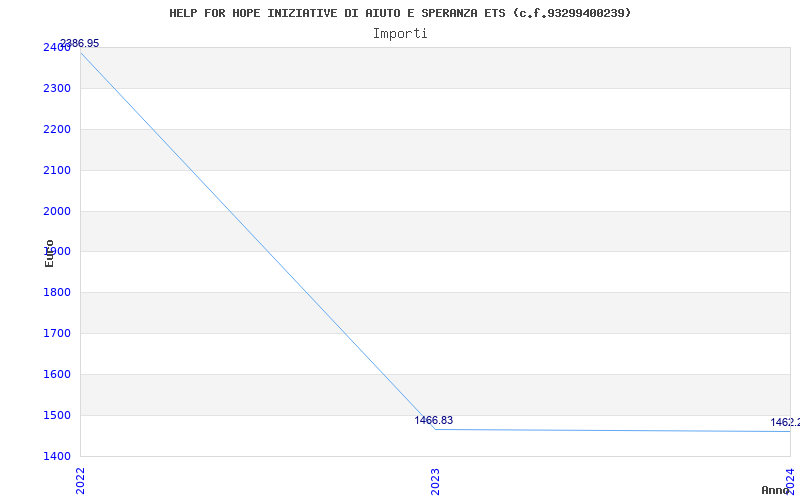
Task: Select the 2386.95 data point label
Action: (x=80, y=43)
